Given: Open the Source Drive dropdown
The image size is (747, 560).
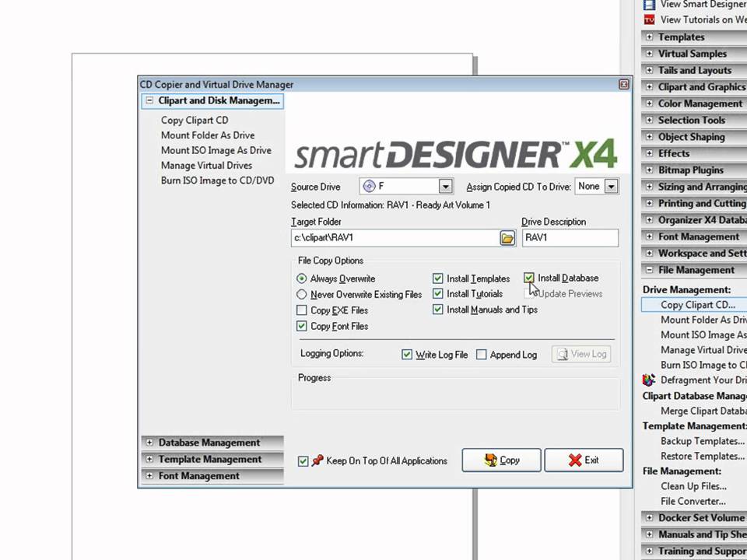Looking at the screenshot, I should [x=445, y=186].
